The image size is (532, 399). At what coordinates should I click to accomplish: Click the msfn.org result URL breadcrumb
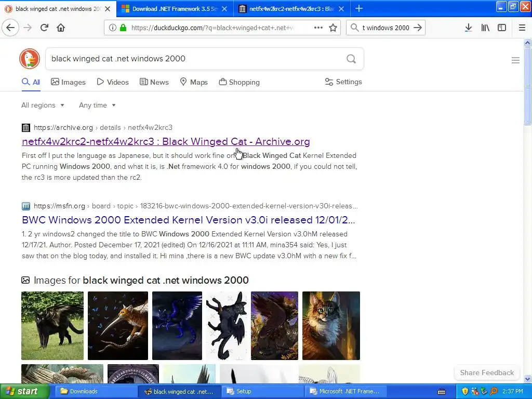pos(195,206)
